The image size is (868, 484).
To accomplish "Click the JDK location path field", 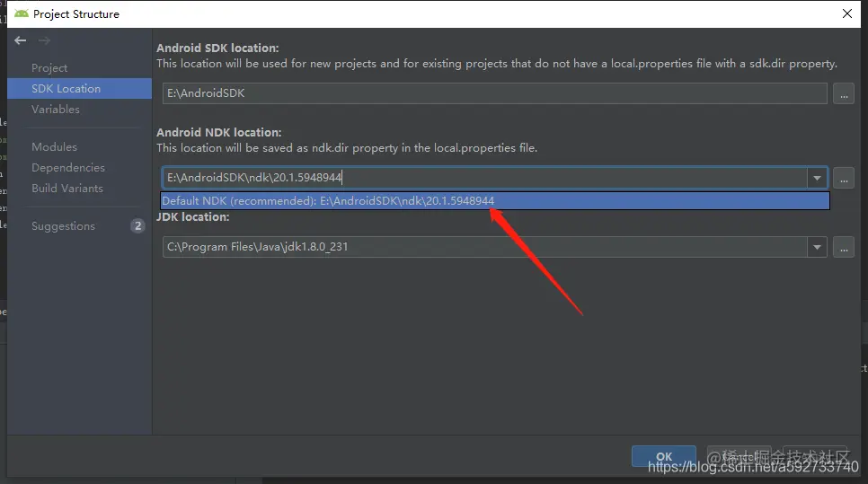I will [x=484, y=247].
